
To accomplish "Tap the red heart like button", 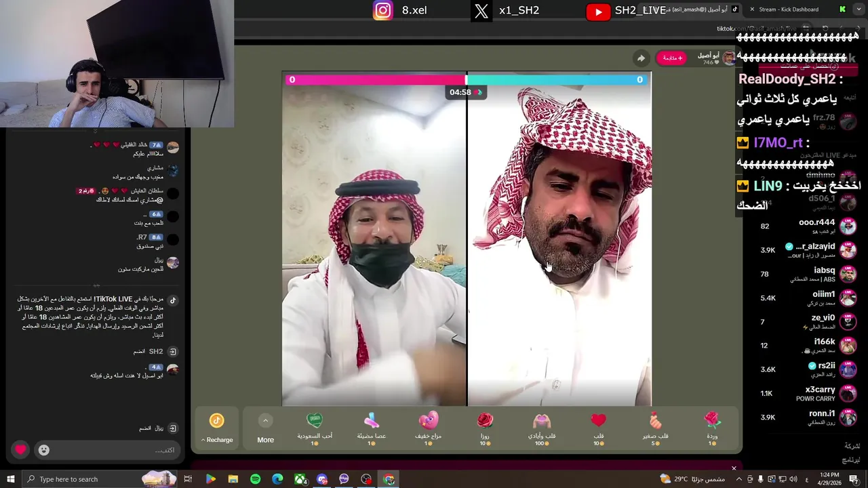I will click(x=20, y=449).
